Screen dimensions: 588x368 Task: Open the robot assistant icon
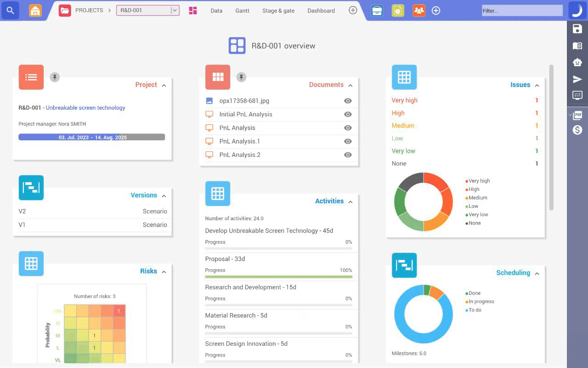tap(577, 62)
